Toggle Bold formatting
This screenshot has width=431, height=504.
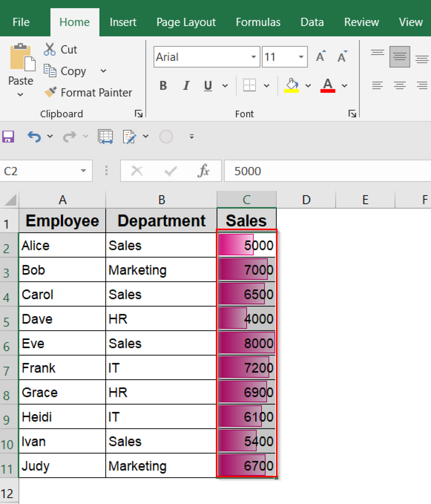click(x=163, y=86)
